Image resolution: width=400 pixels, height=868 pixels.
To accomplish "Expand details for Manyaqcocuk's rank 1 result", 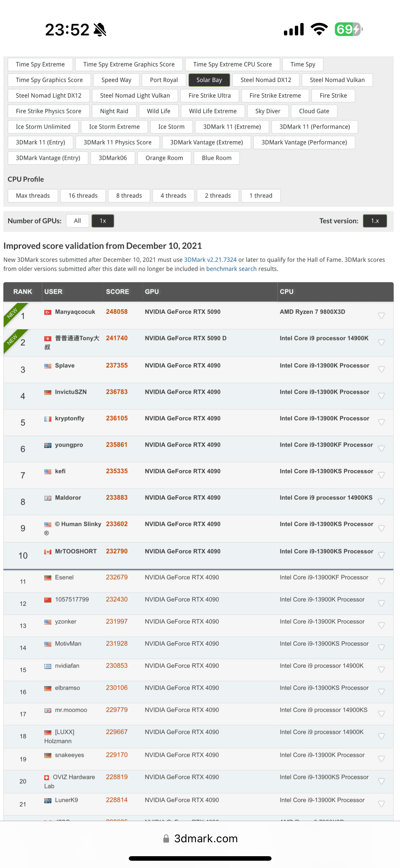I will [x=381, y=316].
